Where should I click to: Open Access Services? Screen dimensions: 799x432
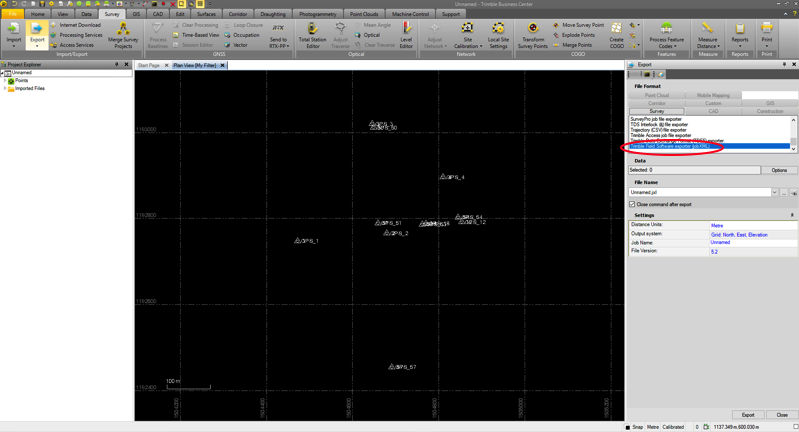[x=72, y=45]
